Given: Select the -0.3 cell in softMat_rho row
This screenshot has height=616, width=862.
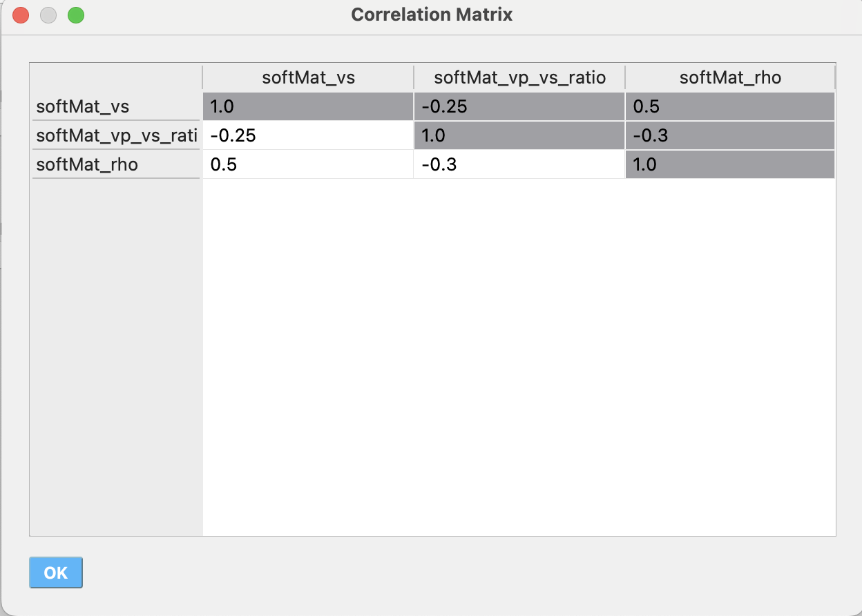Looking at the screenshot, I should (x=519, y=164).
